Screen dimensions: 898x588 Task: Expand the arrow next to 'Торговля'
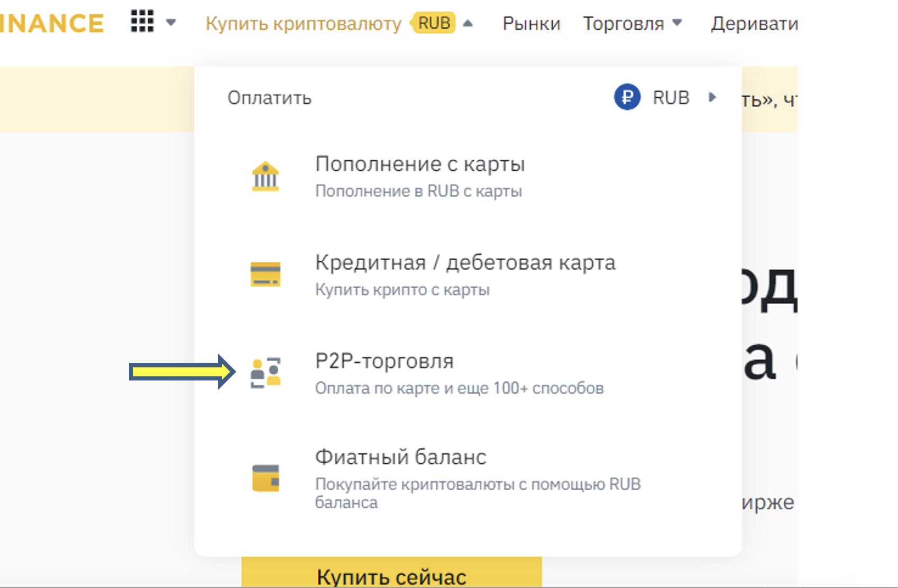coord(677,23)
